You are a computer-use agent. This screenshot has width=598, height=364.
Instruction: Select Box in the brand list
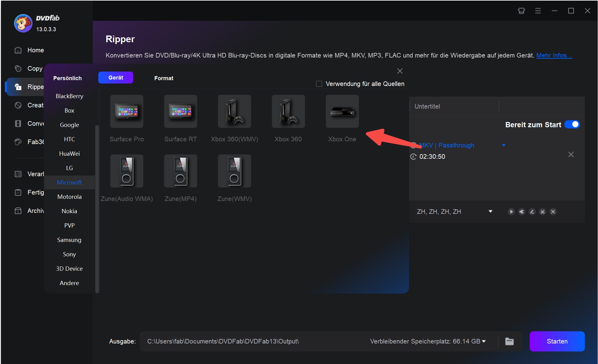tap(70, 110)
